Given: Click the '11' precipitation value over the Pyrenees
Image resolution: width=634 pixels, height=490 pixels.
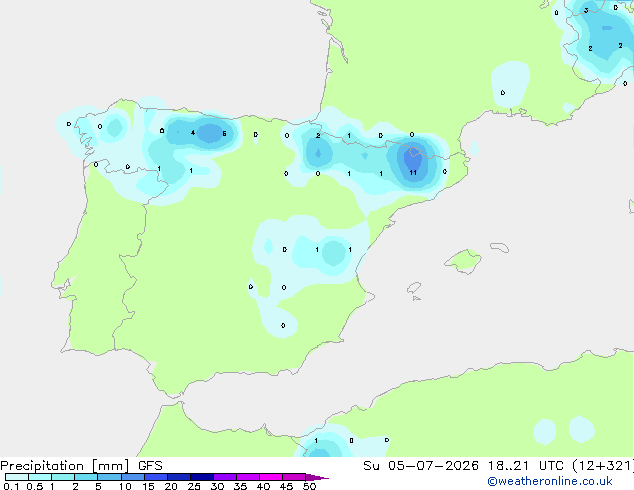Looking at the screenshot, I should 413,173.
